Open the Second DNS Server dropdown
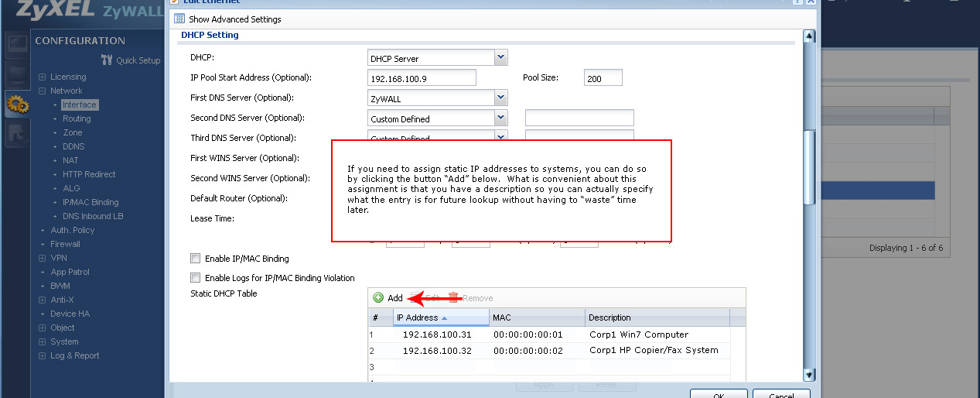The height and width of the screenshot is (398, 980). pos(501,118)
